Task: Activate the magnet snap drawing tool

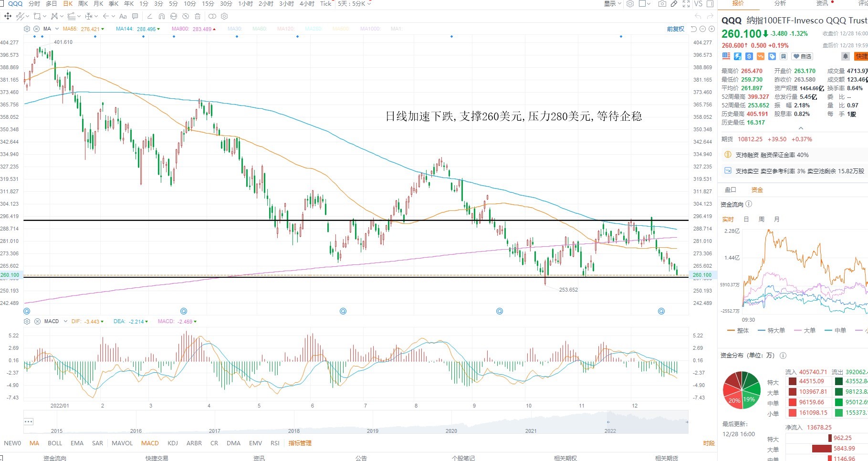Action: [x=162, y=16]
